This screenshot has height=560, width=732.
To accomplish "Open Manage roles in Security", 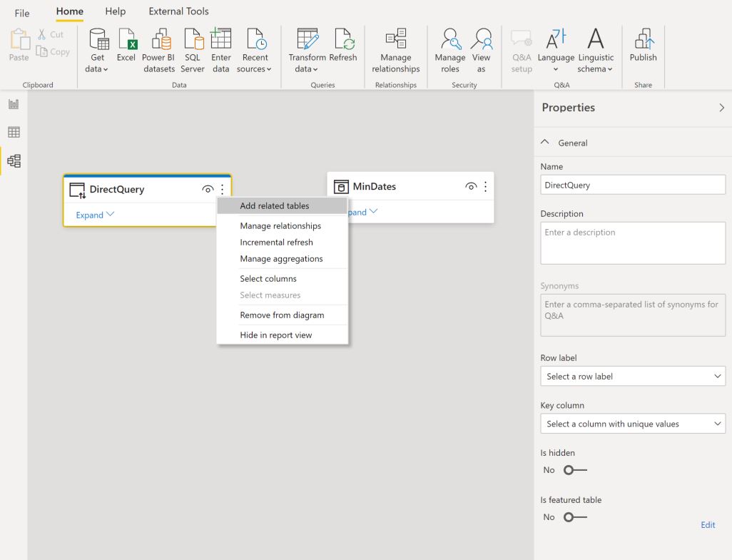I will pyautogui.click(x=450, y=51).
